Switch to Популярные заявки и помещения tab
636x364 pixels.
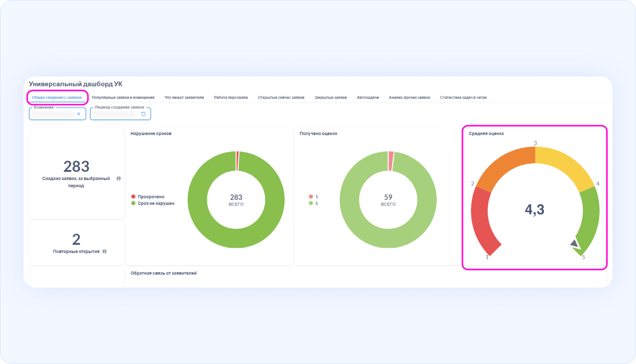(x=123, y=97)
